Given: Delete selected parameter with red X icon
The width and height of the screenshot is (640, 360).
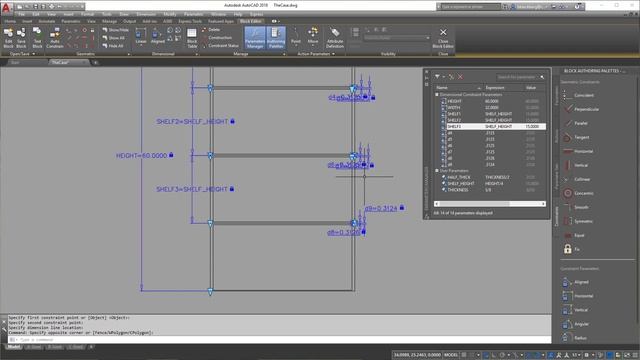Looking at the screenshot, I should click(x=460, y=77).
